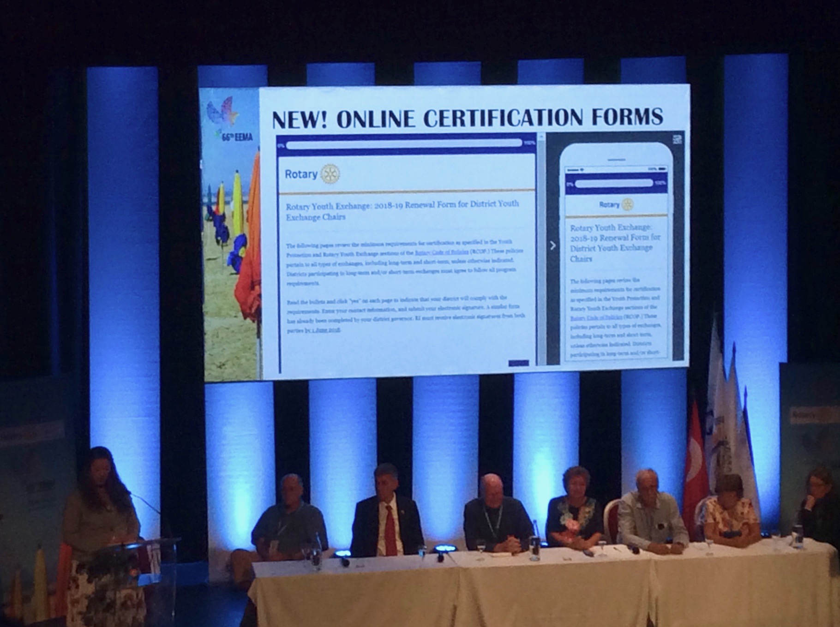
Task: Open the Rotary Code of Policies link in desktop form
Action: tap(441, 253)
